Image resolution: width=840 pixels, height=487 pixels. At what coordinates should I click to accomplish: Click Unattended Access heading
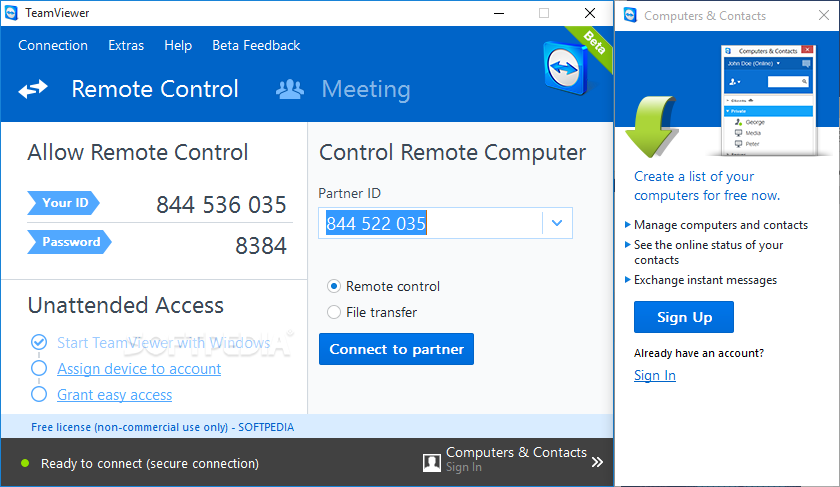click(x=126, y=305)
